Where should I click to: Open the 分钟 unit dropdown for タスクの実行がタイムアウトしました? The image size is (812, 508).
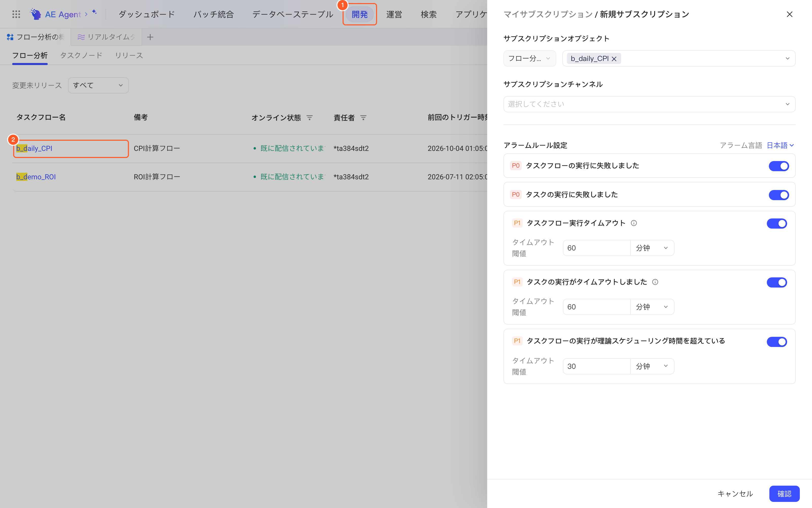pos(652,307)
